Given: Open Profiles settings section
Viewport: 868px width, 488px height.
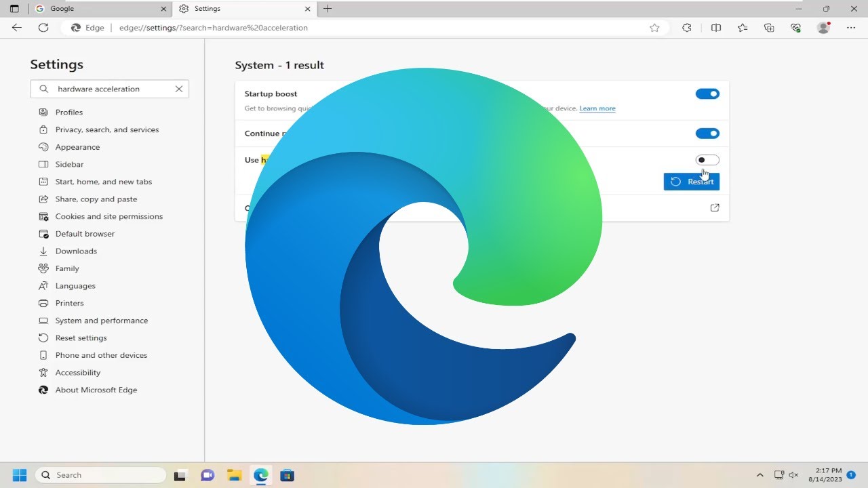Looking at the screenshot, I should 68,112.
